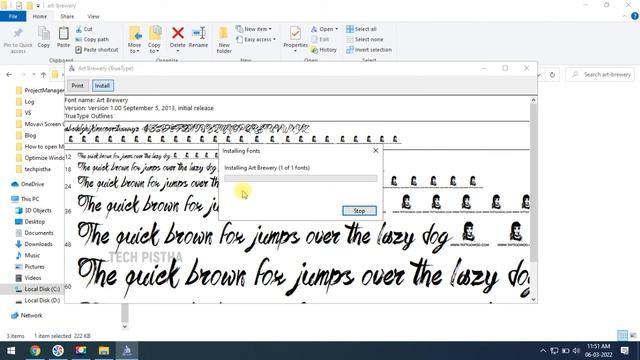Image resolution: width=640 pixels, height=360 pixels.
Task: Open Pictures in navigation pane
Action: click(x=29, y=267)
